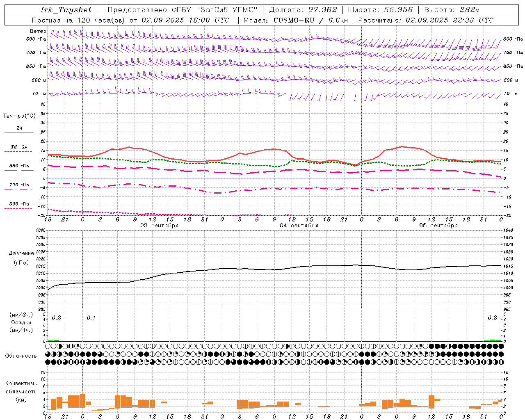525x420 pixels.
Task: Select the 10 м wind level label on left
Action: coord(39,94)
